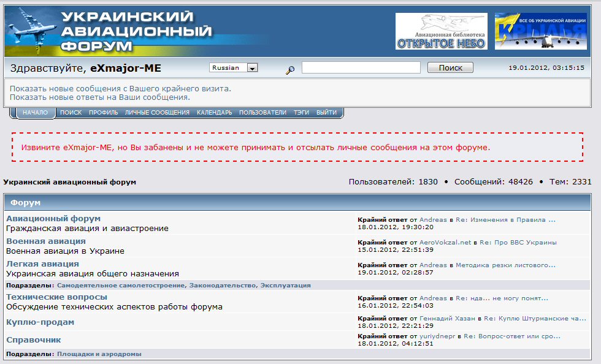
Task: Select the Начало menu tab
Action: click(35, 113)
